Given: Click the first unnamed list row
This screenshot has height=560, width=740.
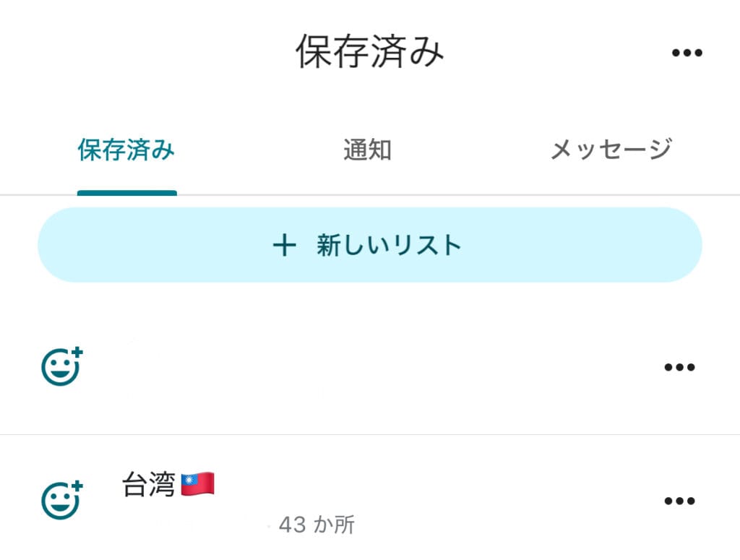Looking at the screenshot, I should pos(325,366).
